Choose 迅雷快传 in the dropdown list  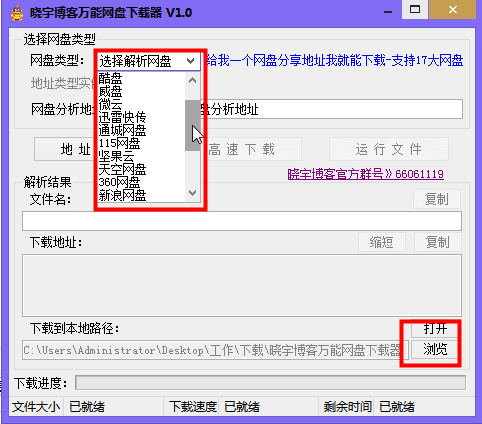tap(122, 117)
